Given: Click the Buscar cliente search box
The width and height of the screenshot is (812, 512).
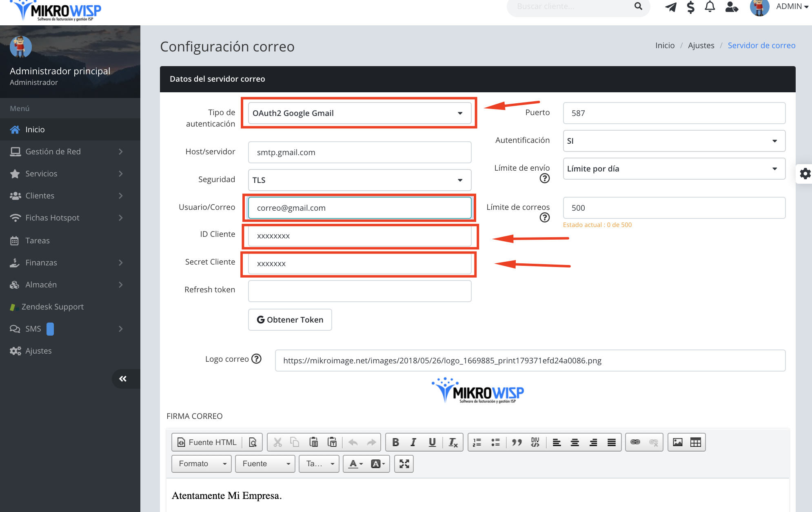Looking at the screenshot, I should [571, 7].
